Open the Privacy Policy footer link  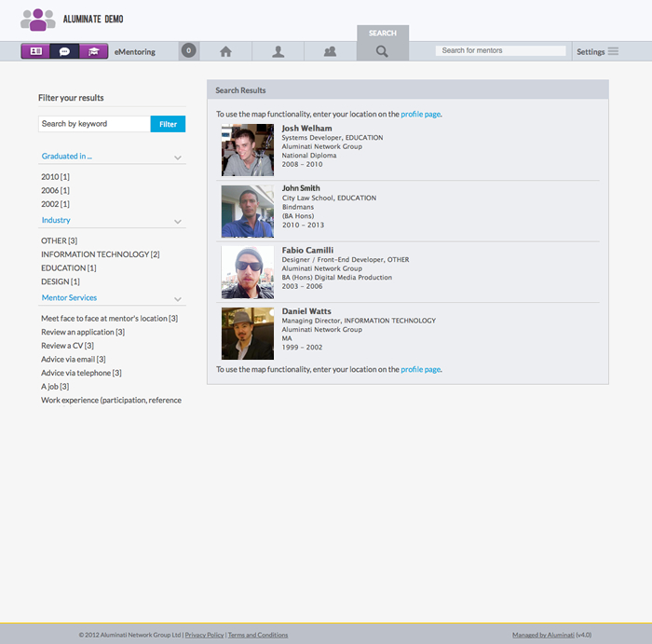pyautogui.click(x=204, y=635)
